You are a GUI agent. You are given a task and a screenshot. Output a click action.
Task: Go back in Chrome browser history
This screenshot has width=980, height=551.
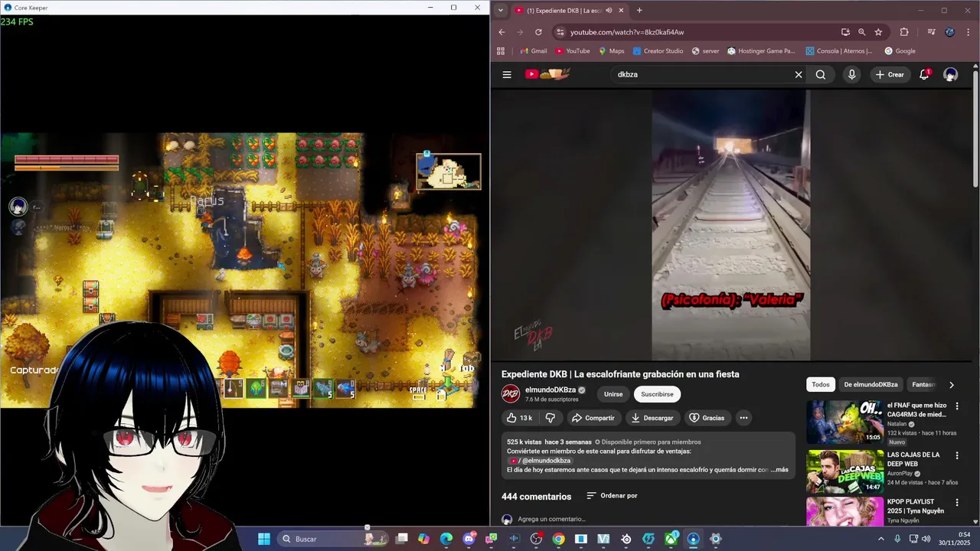pyautogui.click(x=501, y=32)
